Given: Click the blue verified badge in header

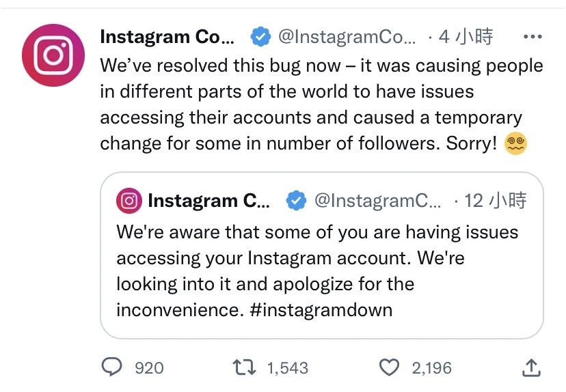Looking at the screenshot, I should click(x=260, y=37).
